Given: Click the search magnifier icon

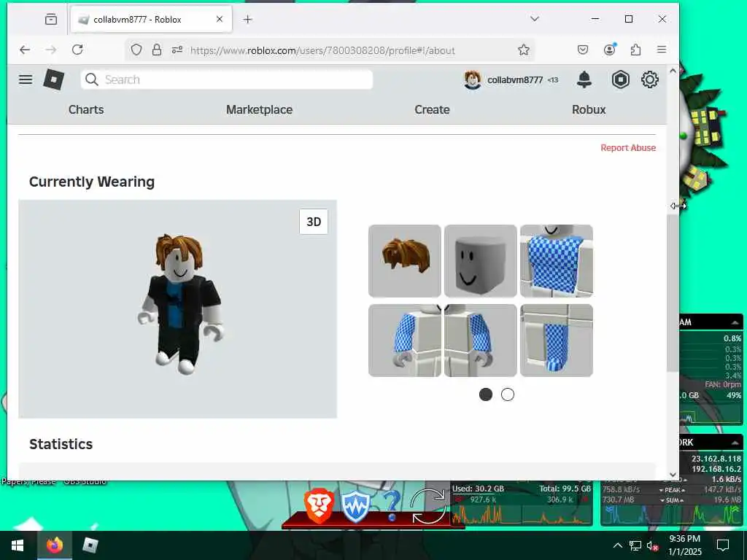Looking at the screenshot, I should 92,79.
